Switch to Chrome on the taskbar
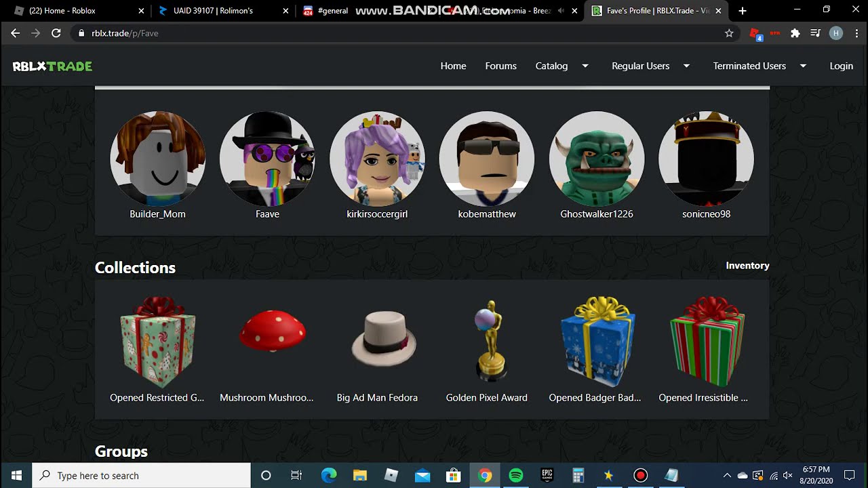 [484, 475]
